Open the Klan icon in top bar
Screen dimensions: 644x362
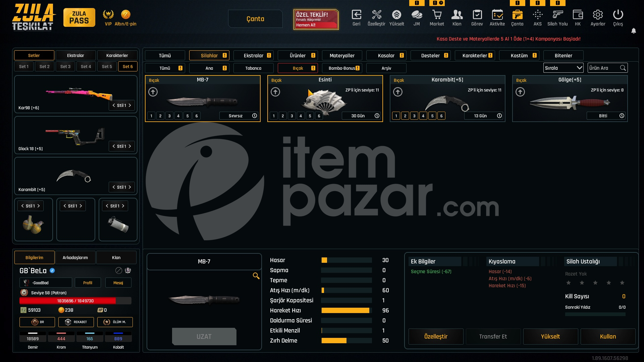(457, 15)
